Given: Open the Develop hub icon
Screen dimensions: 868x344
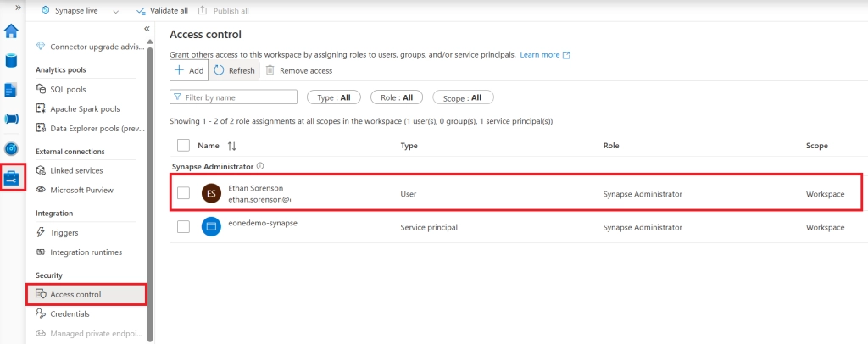Looking at the screenshot, I should [x=12, y=90].
